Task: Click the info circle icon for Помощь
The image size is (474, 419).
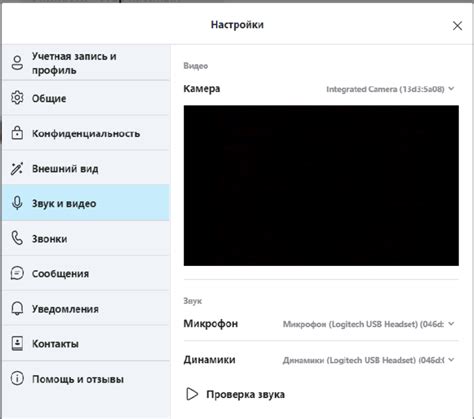Action: 17,379
